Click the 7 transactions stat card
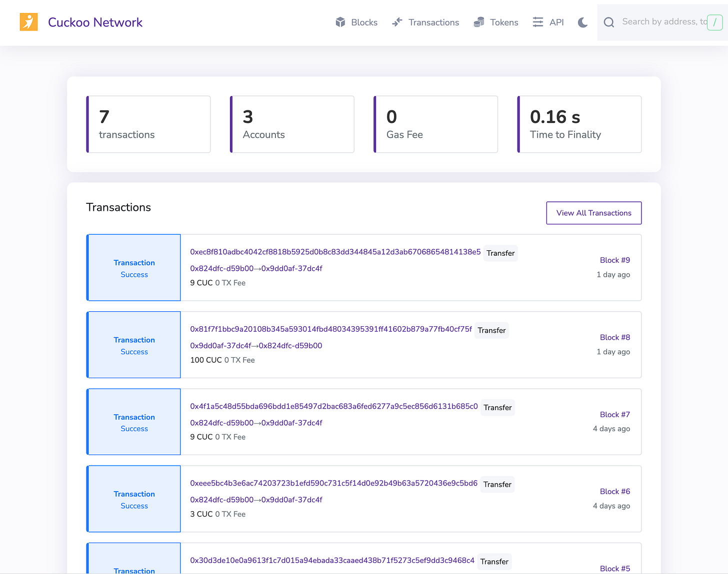Image resolution: width=728 pixels, height=574 pixels. pos(148,124)
